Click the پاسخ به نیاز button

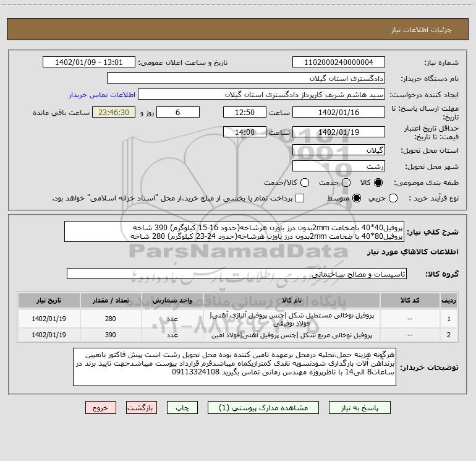(x=360, y=408)
